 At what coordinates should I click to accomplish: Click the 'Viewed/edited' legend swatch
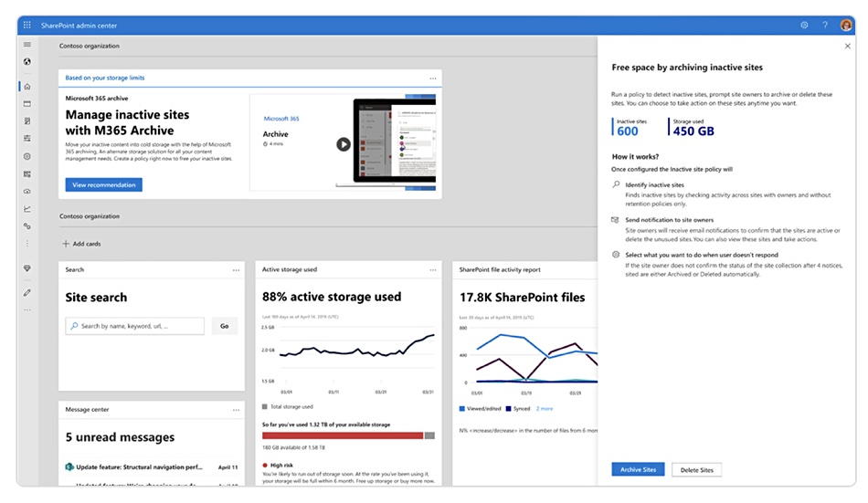tap(461, 408)
